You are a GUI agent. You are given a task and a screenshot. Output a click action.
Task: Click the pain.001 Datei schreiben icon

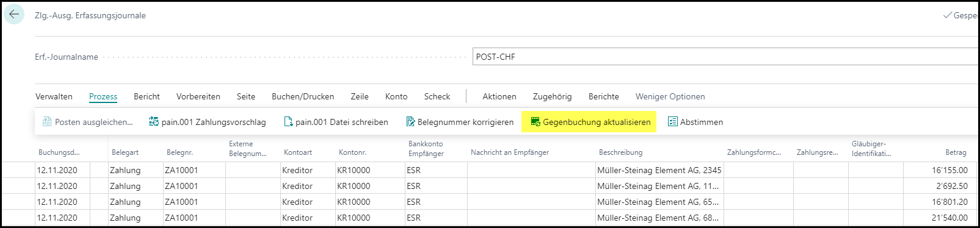(x=289, y=122)
